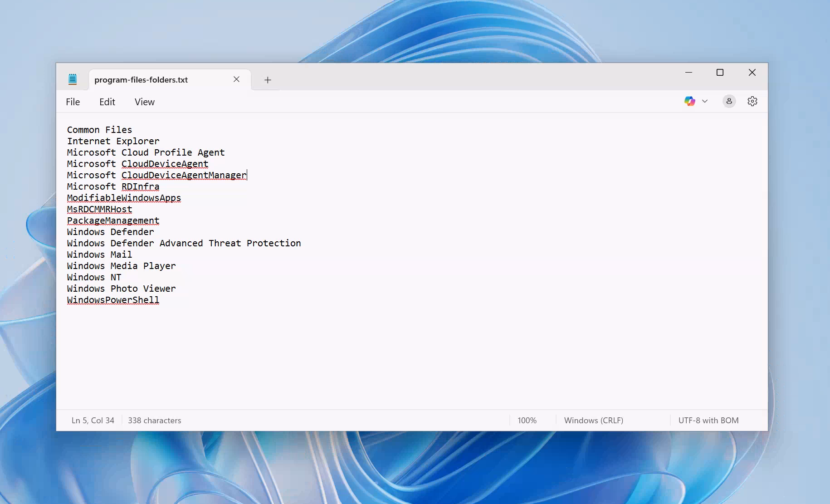Open the File menu
Viewport: 830px width, 504px height.
click(x=73, y=102)
